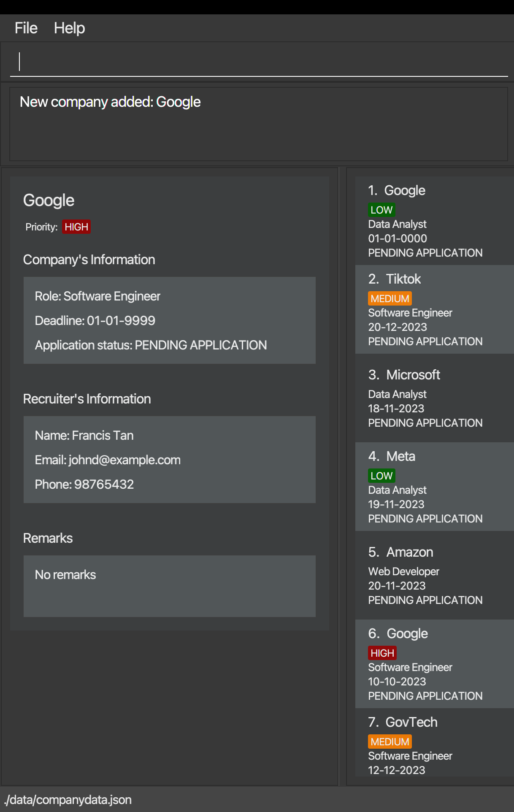Click 'Data Analyst' role on Microsoft

397,394
